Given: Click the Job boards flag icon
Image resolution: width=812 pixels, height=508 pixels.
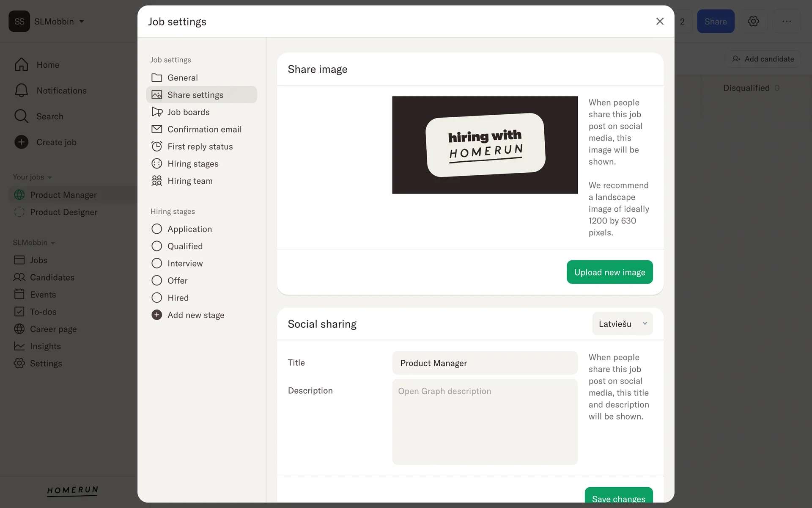Looking at the screenshot, I should click(157, 112).
